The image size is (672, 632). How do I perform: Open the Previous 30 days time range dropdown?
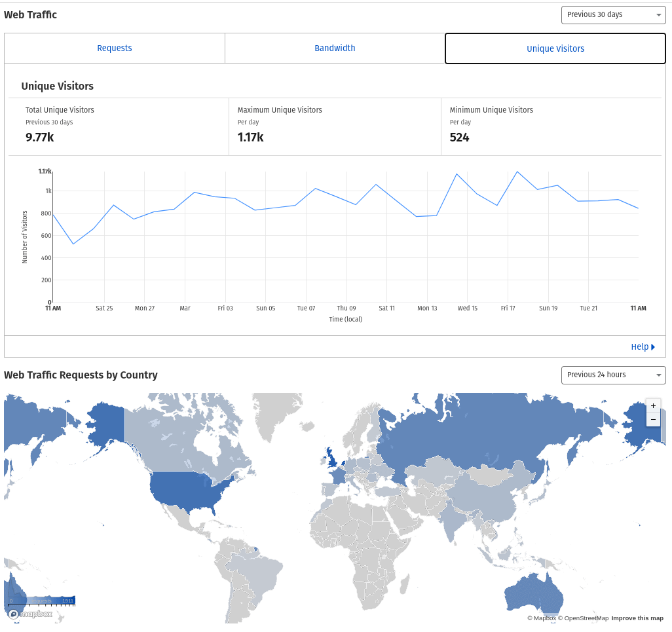[613, 14]
